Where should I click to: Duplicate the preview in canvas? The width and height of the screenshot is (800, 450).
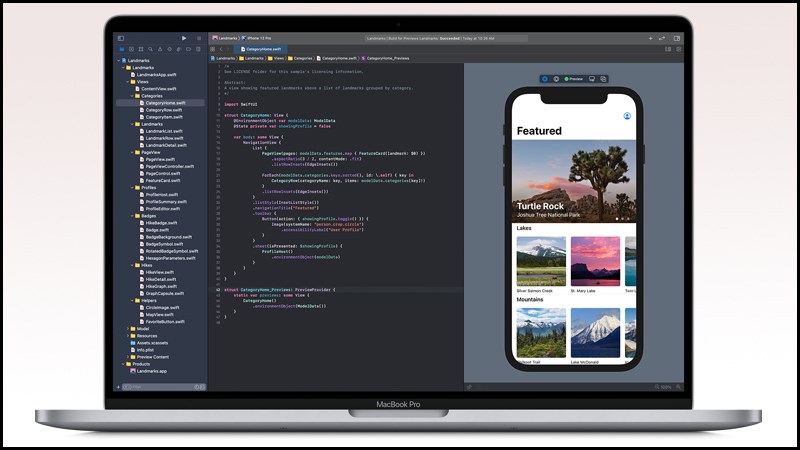[x=603, y=79]
